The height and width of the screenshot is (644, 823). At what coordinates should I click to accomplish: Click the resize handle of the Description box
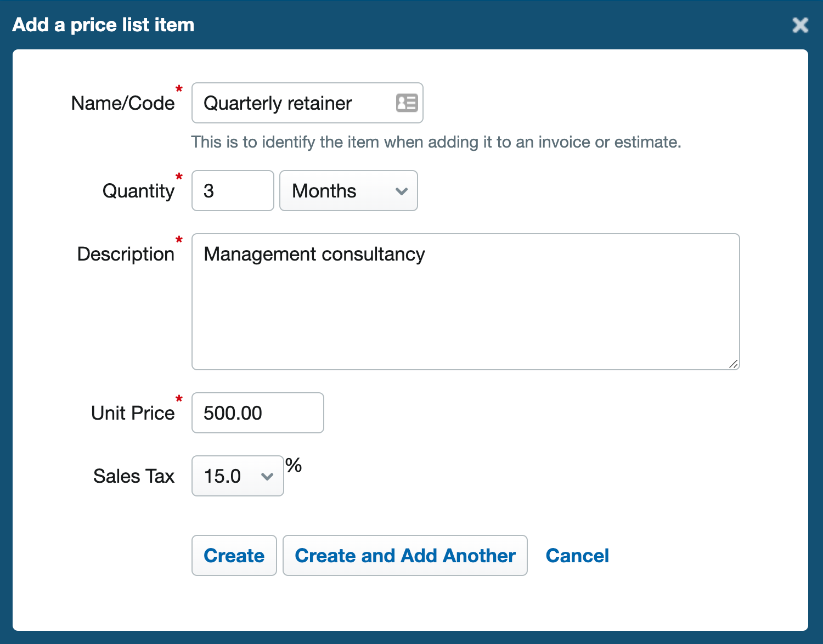(x=734, y=364)
